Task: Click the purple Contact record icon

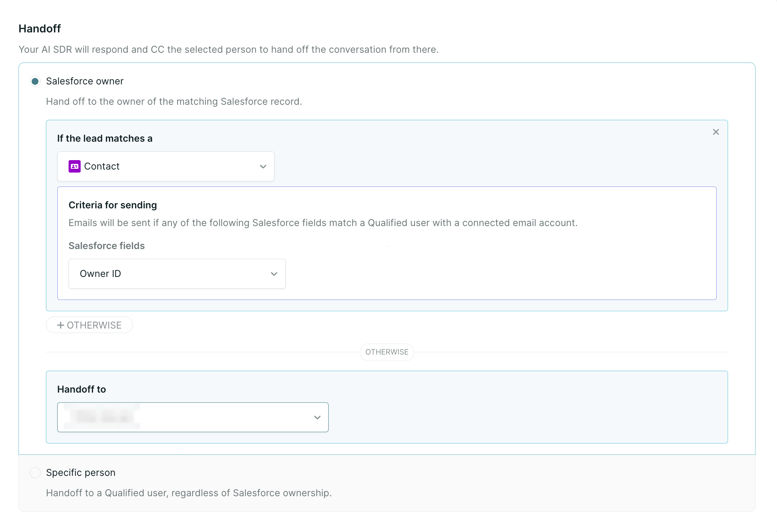Action: click(74, 166)
